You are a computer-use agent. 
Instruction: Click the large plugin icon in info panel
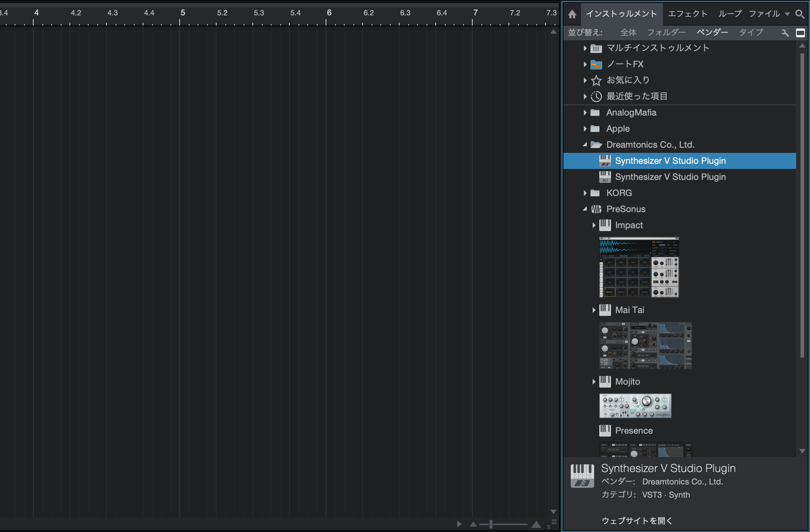point(582,476)
